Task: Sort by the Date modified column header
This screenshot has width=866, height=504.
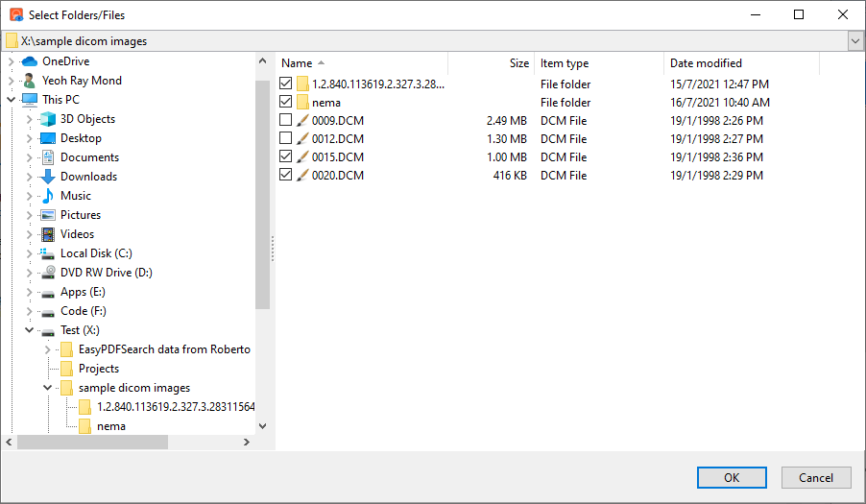Action: (x=706, y=63)
